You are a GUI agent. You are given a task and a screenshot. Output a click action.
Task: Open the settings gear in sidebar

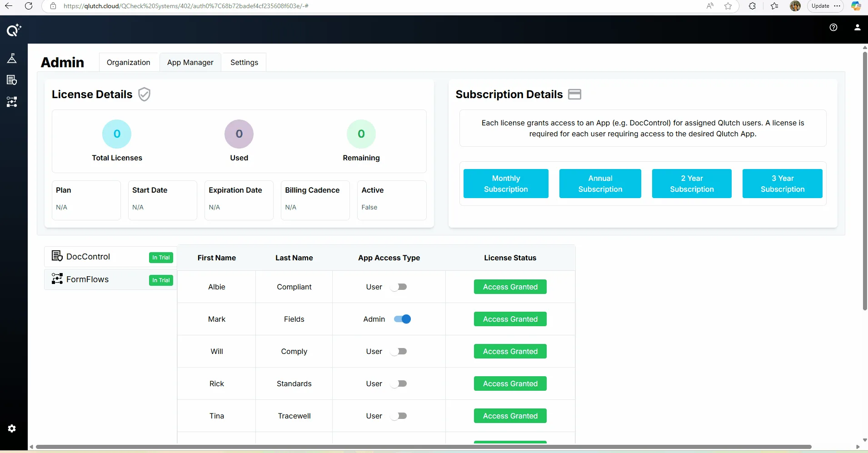pos(12,428)
